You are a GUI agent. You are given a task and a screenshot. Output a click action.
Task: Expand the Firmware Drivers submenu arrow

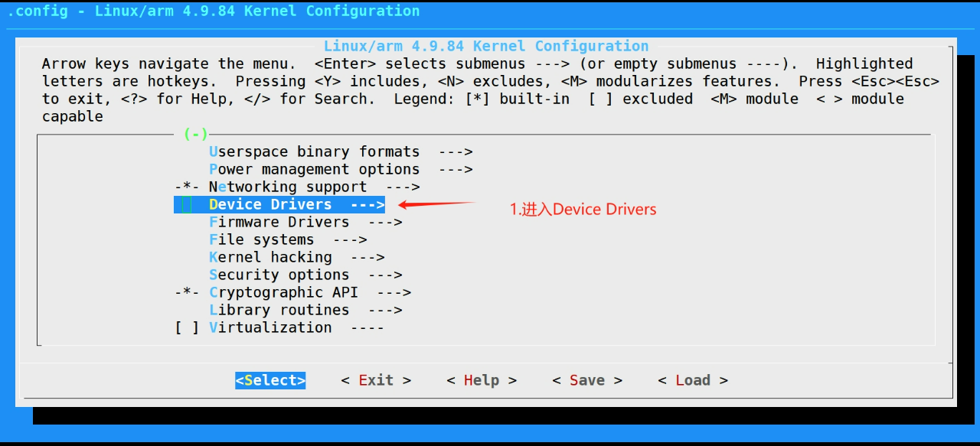point(385,223)
